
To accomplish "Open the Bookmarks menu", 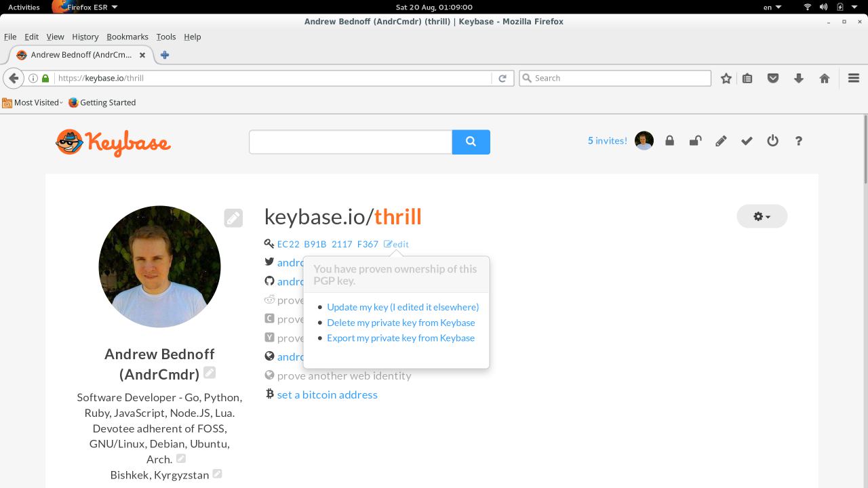I will tap(127, 37).
